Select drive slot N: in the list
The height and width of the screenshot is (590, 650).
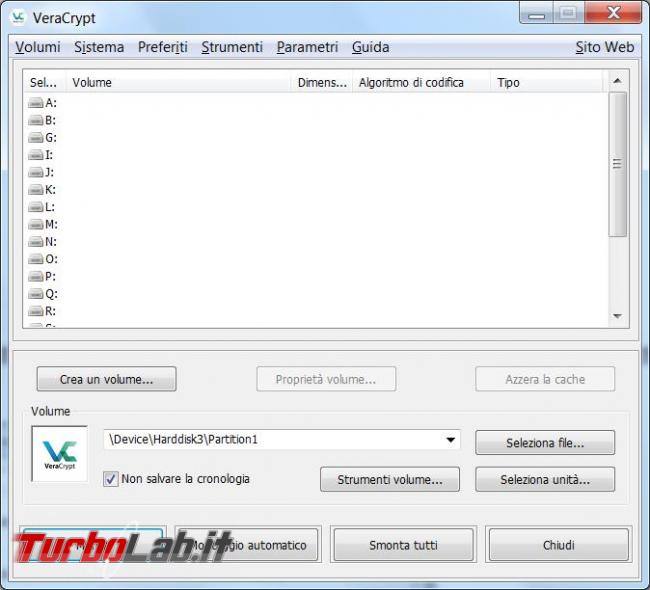coord(43,242)
